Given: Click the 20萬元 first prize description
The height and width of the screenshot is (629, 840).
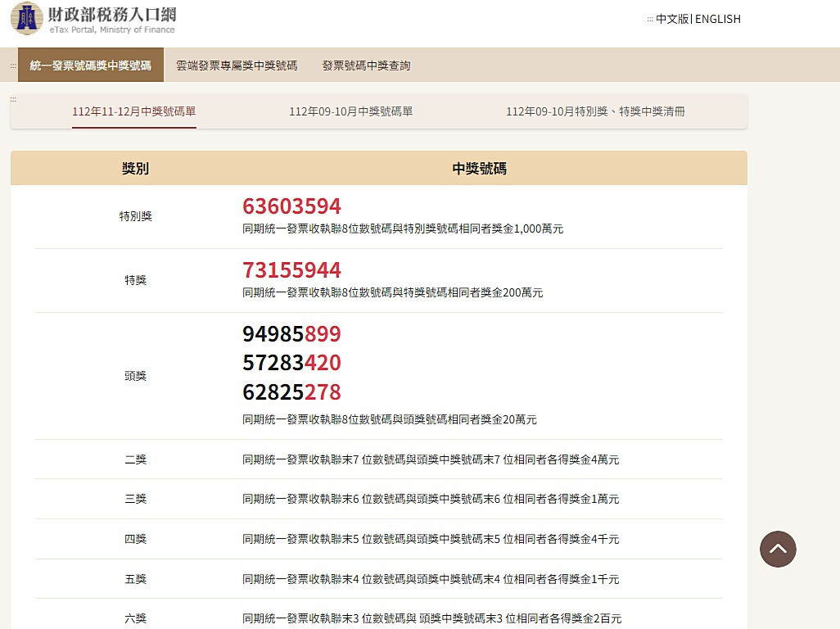Looking at the screenshot, I should tap(390, 419).
